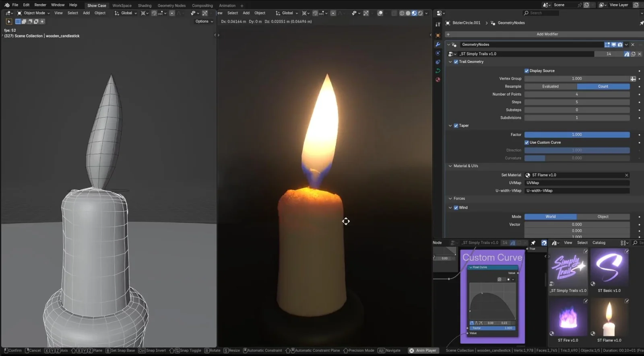Click the Tool settings properties tab icon
Screen dimensions: 644x356
438,25
